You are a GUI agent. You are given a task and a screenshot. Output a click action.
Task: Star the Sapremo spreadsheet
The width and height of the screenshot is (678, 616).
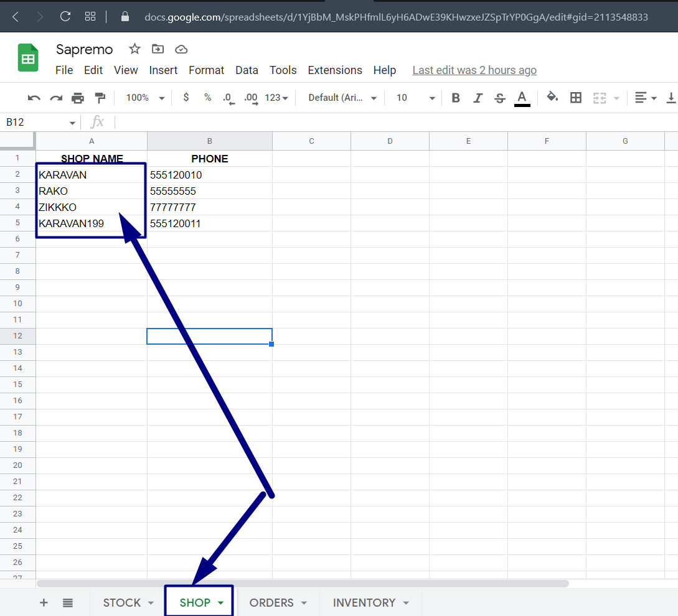pyautogui.click(x=134, y=49)
